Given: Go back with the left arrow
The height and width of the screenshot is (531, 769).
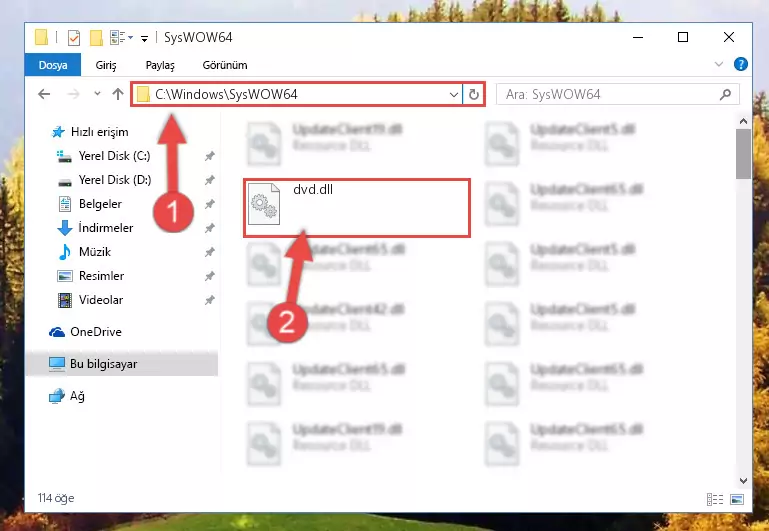Looking at the screenshot, I should click(44, 94).
